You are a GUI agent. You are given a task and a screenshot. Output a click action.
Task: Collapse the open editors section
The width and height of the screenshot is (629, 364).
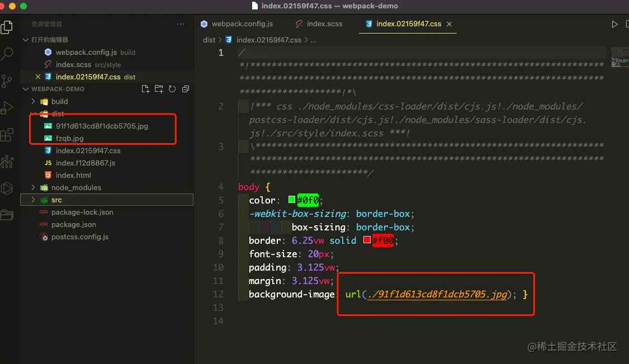(x=26, y=40)
